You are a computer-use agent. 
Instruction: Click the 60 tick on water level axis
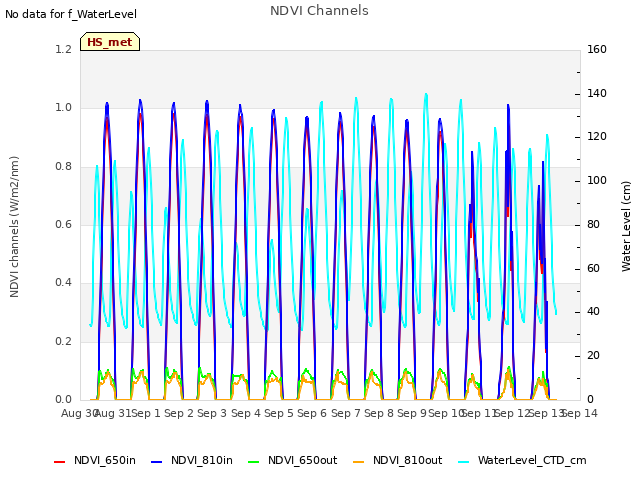click(x=593, y=268)
